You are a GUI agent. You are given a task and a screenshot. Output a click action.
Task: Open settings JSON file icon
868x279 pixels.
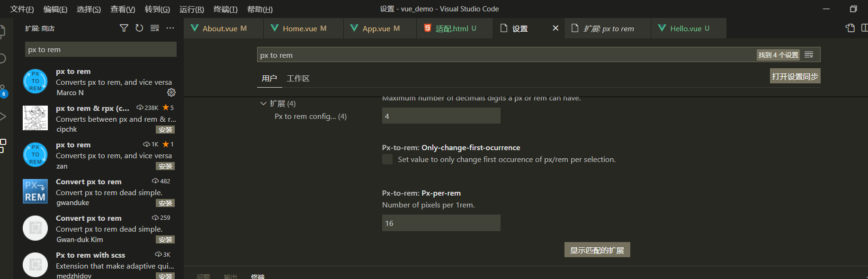(850, 28)
